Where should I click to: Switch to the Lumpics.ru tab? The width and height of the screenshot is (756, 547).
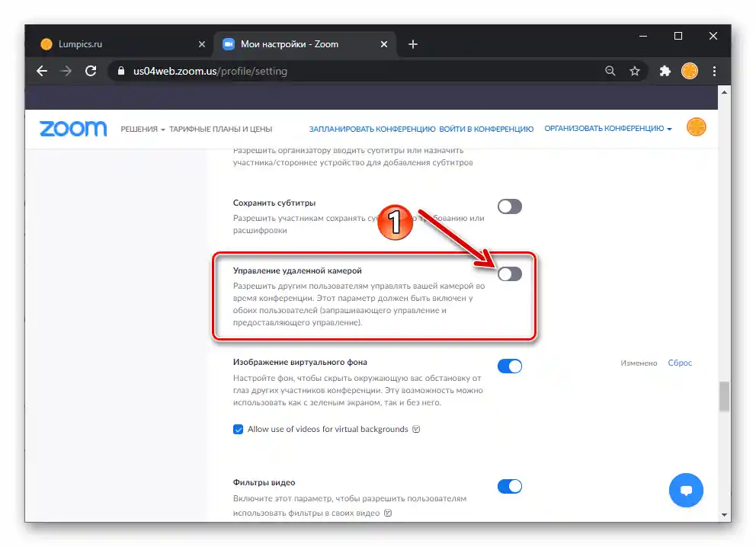[x=123, y=44]
